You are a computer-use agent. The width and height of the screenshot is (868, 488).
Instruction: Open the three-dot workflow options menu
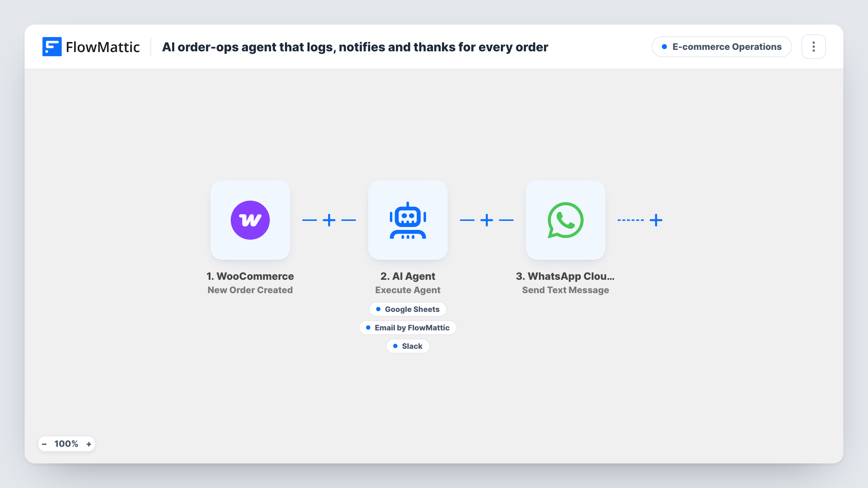point(813,47)
